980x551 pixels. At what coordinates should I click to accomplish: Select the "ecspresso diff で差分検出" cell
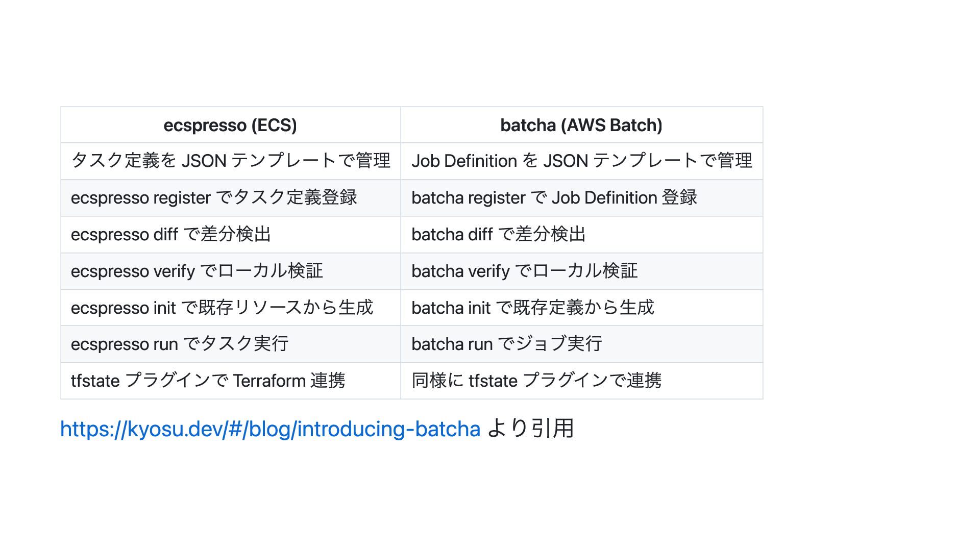pos(171,234)
